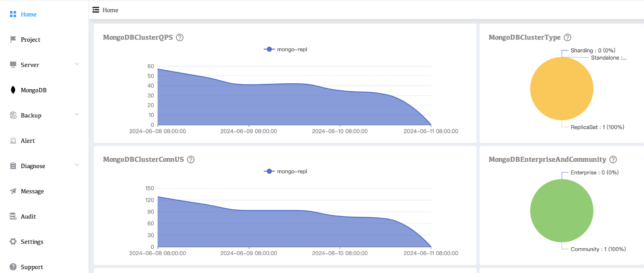Click the green Community pie chart
The image size is (644, 273).
click(561, 211)
